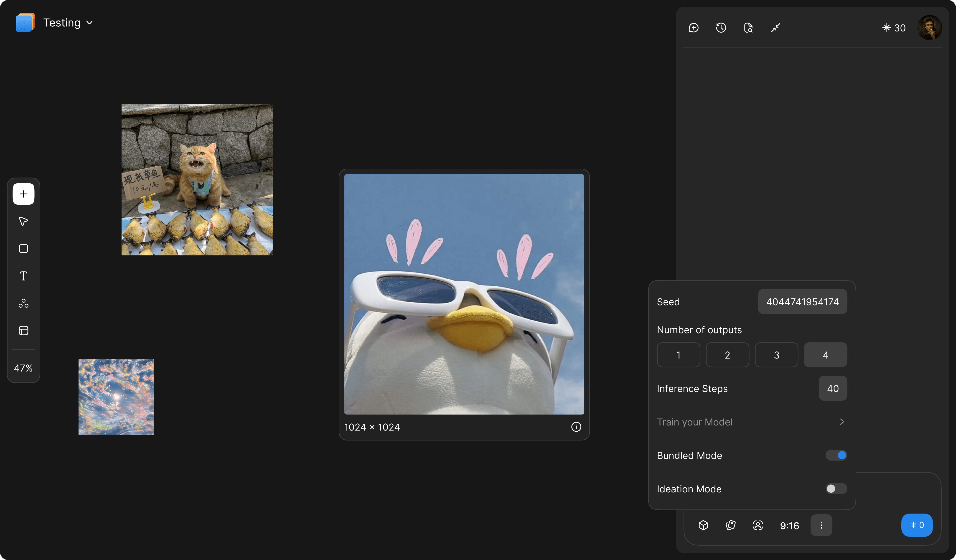Image resolution: width=956 pixels, height=560 pixels.
Task: Click the blue generate button
Action: [917, 525]
